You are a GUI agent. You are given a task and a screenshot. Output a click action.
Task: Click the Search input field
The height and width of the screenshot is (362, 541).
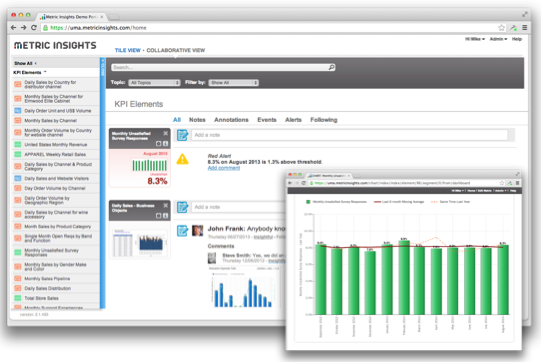(x=223, y=67)
